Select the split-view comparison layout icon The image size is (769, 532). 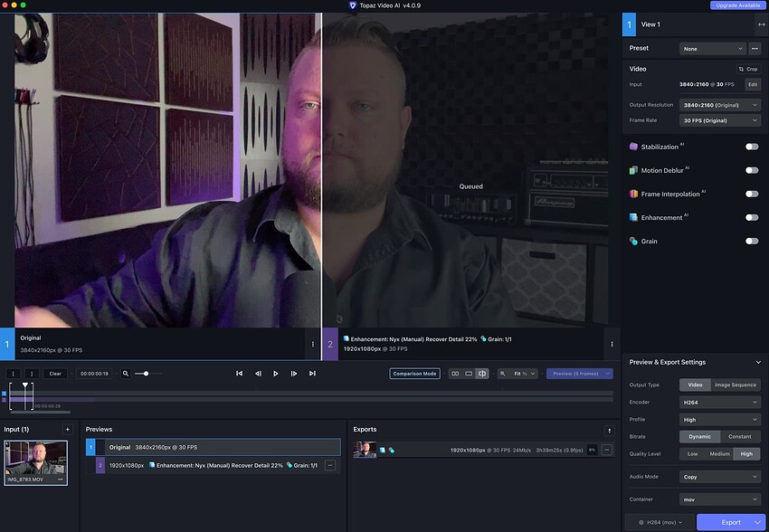(482, 374)
